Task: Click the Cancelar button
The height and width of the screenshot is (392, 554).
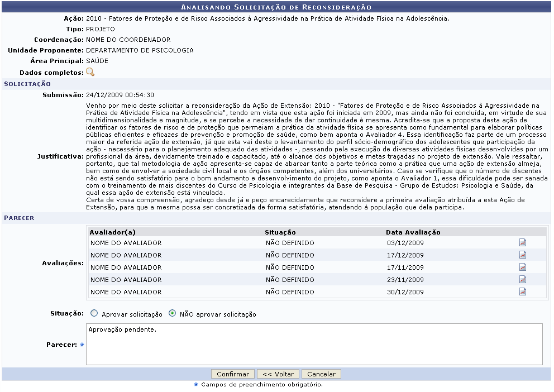Action: (x=321, y=374)
